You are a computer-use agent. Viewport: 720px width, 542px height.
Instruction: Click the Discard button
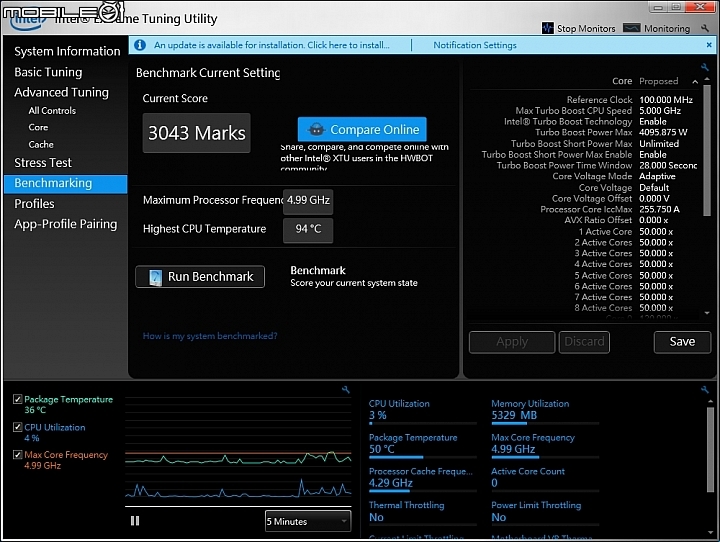[x=584, y=342]
